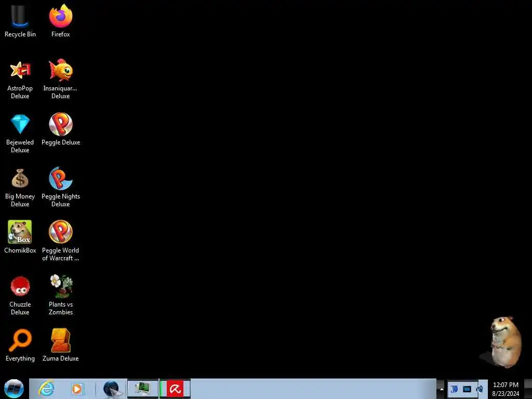Launch Firefox from the desktop
This screenshot has width=532, height=399.
pyautogui.click(x=60, y=20)
